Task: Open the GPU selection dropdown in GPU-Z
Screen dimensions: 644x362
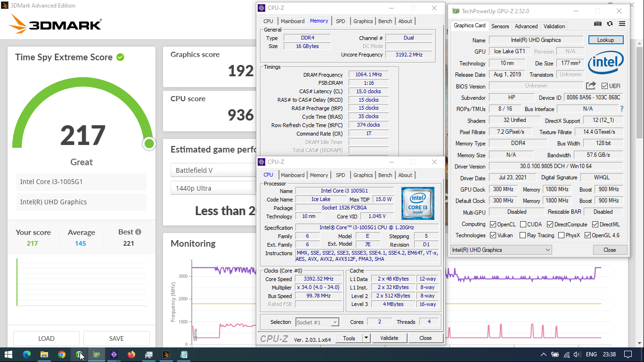Action: pyautogui.click(x=501, y=250)
